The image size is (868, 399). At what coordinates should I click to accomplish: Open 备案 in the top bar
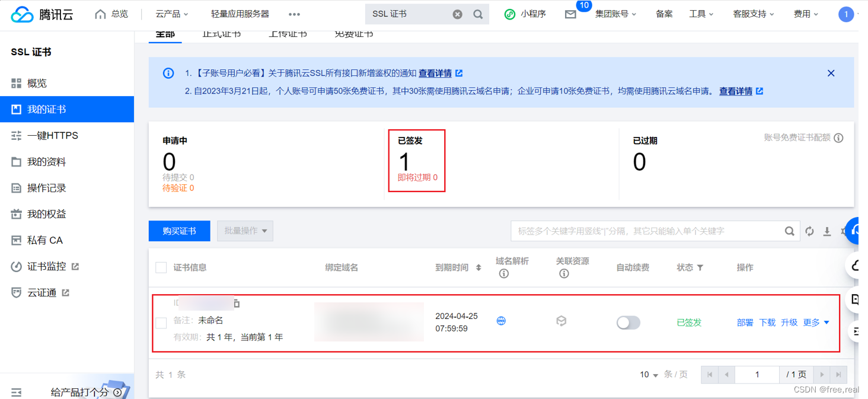664,14
